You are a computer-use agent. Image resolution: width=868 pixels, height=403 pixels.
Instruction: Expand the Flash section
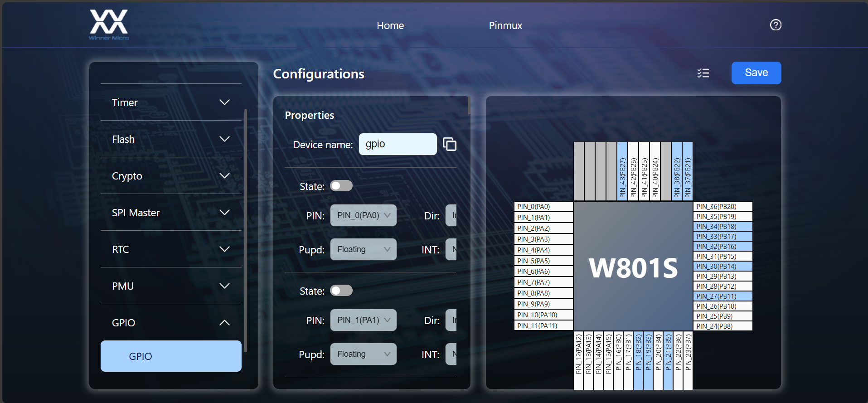(x=171, y=139)
